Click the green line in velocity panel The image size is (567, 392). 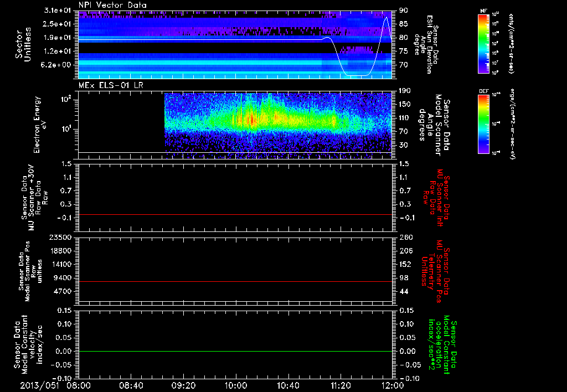point(235,351)
